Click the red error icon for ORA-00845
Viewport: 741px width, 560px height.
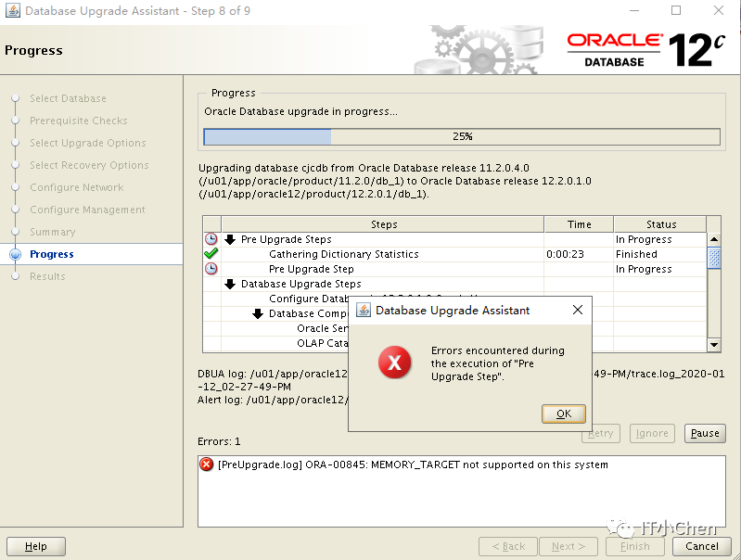207,465
